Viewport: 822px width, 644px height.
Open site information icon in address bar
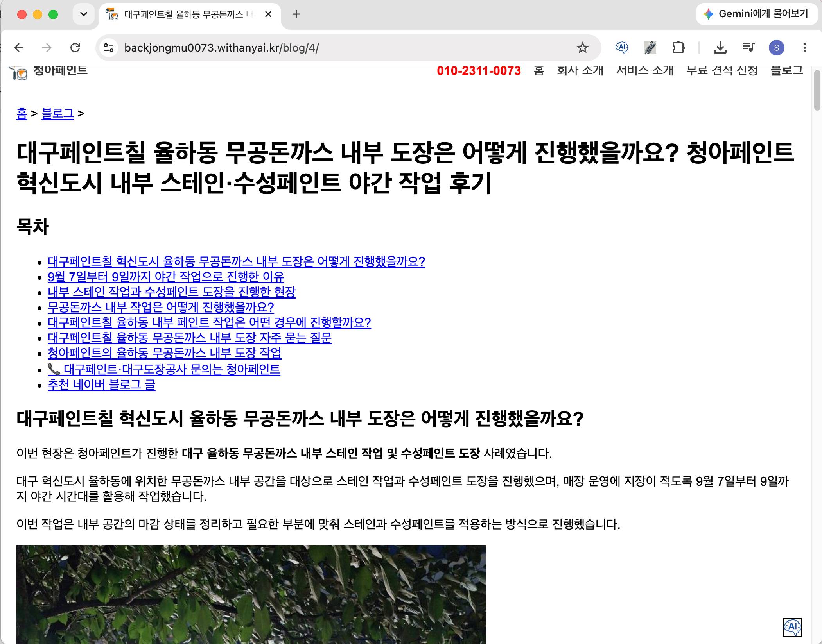tap(109, 48)
